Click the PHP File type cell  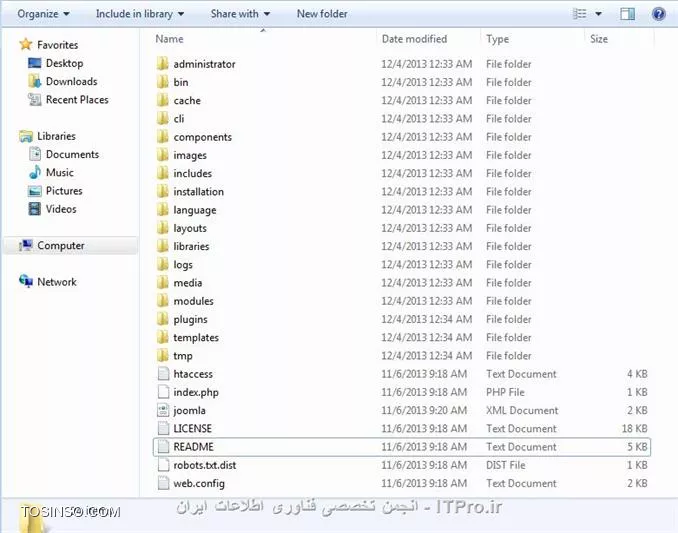[x=505, y=392]
